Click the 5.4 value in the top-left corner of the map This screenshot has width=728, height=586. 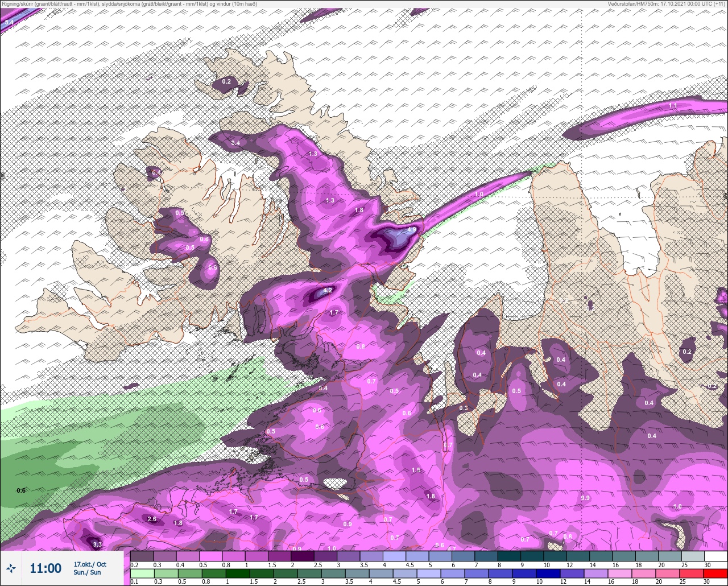click(x=9, y=22)
